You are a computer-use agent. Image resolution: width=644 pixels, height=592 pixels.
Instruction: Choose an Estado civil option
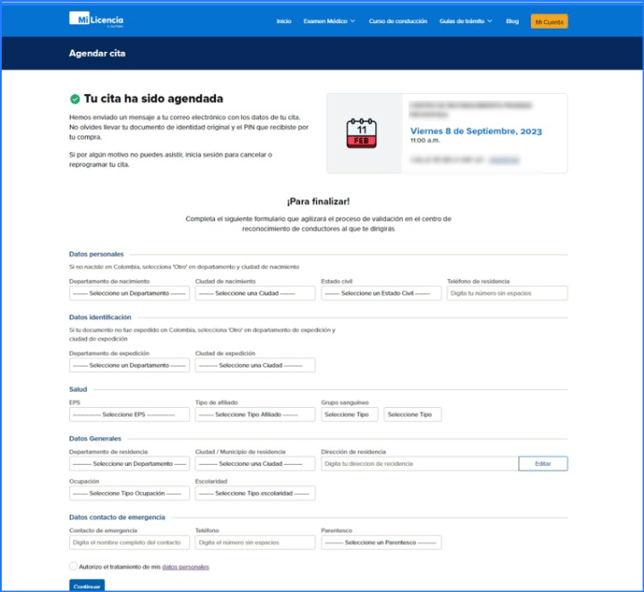[x=381, y=293]
